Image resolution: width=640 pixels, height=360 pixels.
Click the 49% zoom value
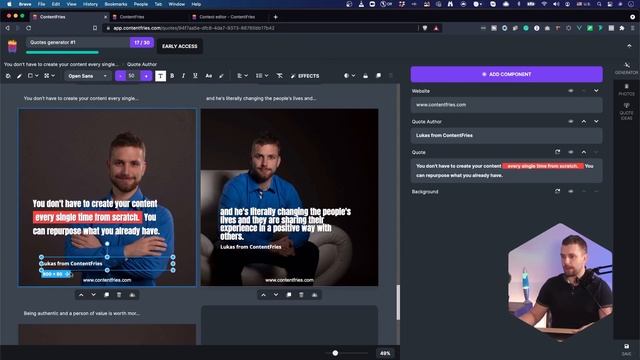click(x=385, y=353)
